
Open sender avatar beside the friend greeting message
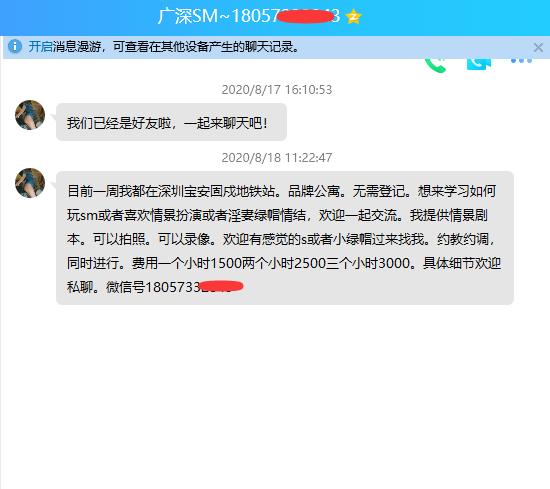30,115
